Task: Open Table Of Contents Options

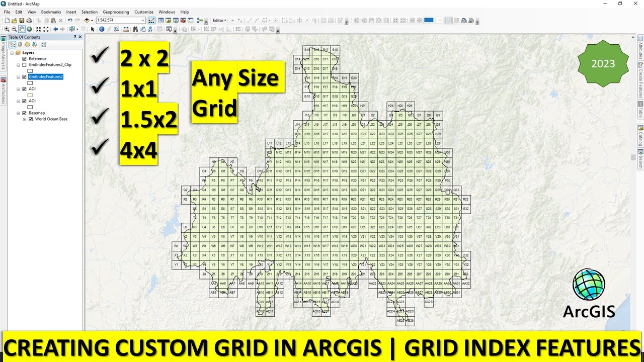Action: point(44,45)
